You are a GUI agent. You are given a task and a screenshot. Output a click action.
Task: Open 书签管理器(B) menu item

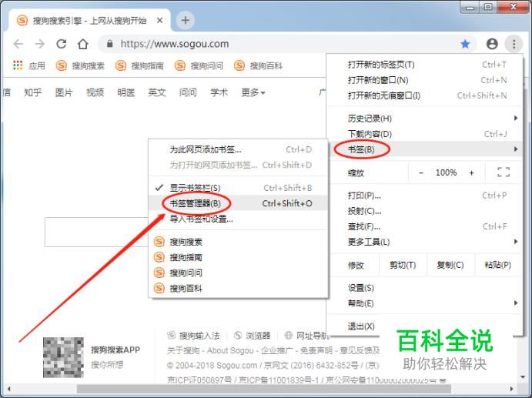coord(238,203)
